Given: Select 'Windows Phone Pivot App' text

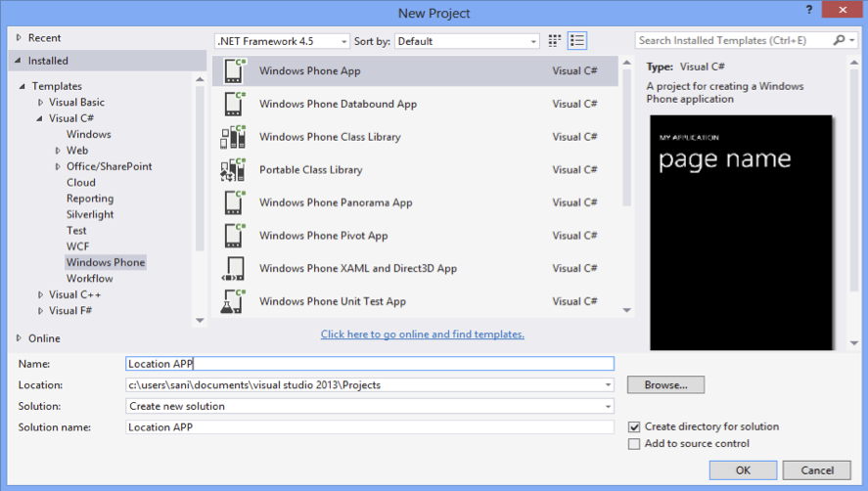Looking at the screenshot, I should coord(323,236).
